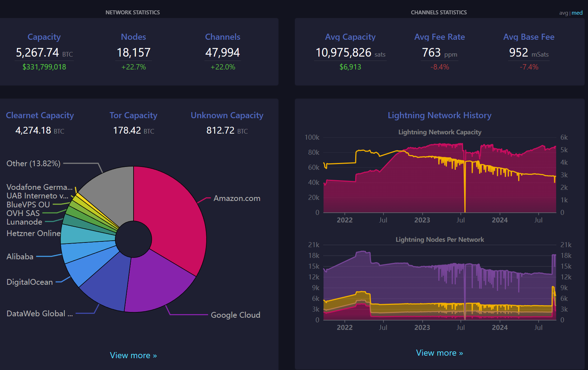Click the 47,994 channels value
588x370 pixels.
point(222,53)
